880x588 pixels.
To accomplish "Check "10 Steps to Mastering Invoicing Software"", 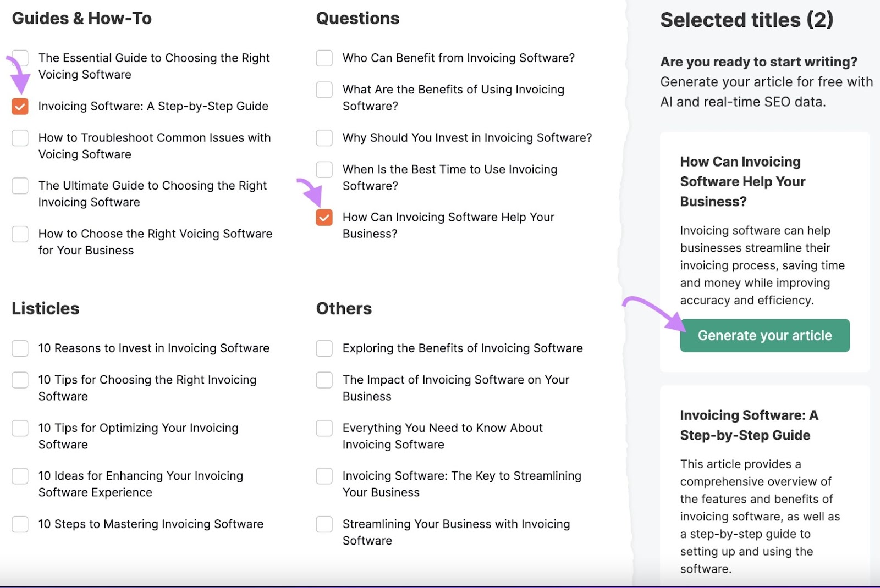I will 20,524.
